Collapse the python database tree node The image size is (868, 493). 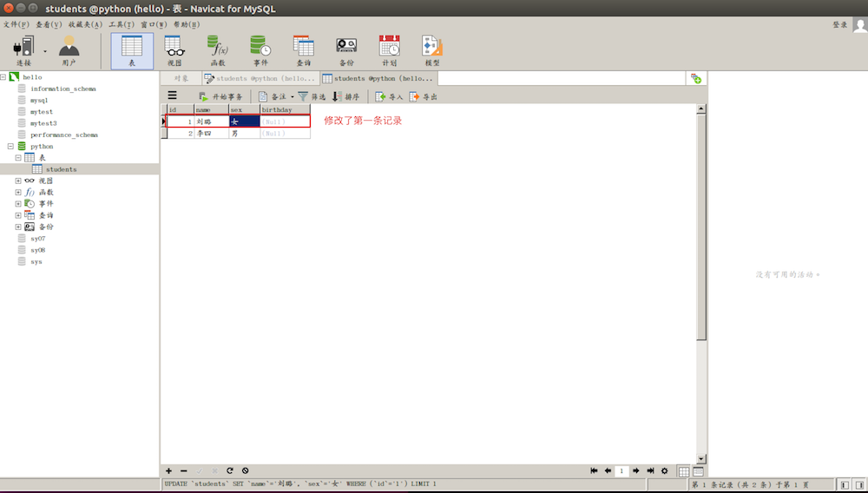[x=10, y=147]
